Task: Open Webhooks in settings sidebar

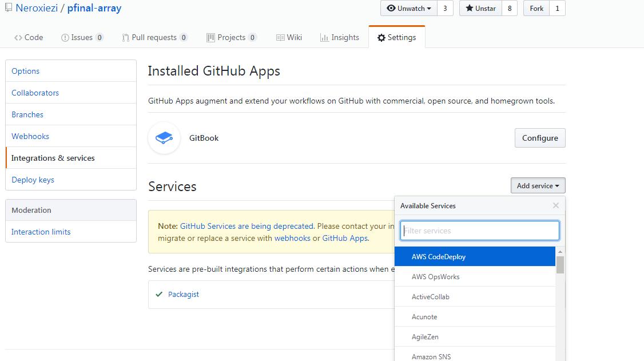Action: point(71,136)
